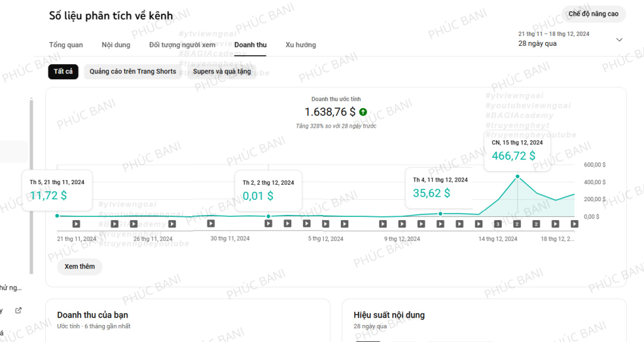Click the video marker below 15 Dec peak
Viewport: 644px width, 342px height.
(x=517, y=224)
